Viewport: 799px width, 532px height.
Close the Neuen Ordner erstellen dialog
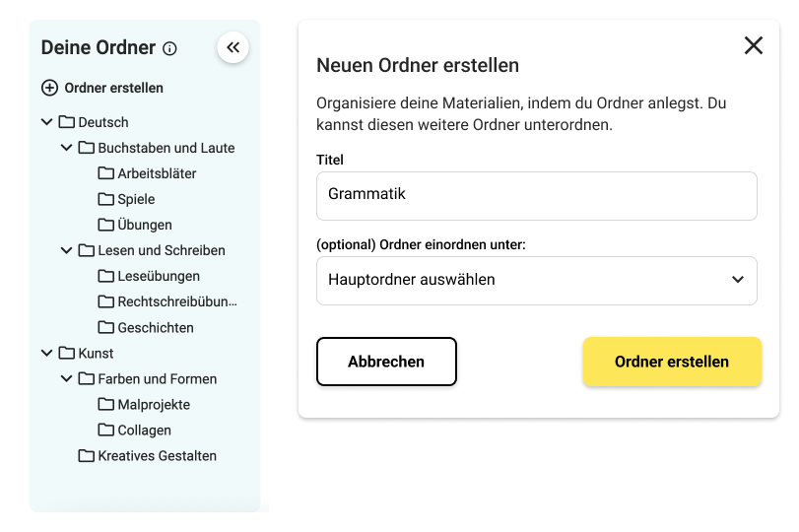point(753,45)
